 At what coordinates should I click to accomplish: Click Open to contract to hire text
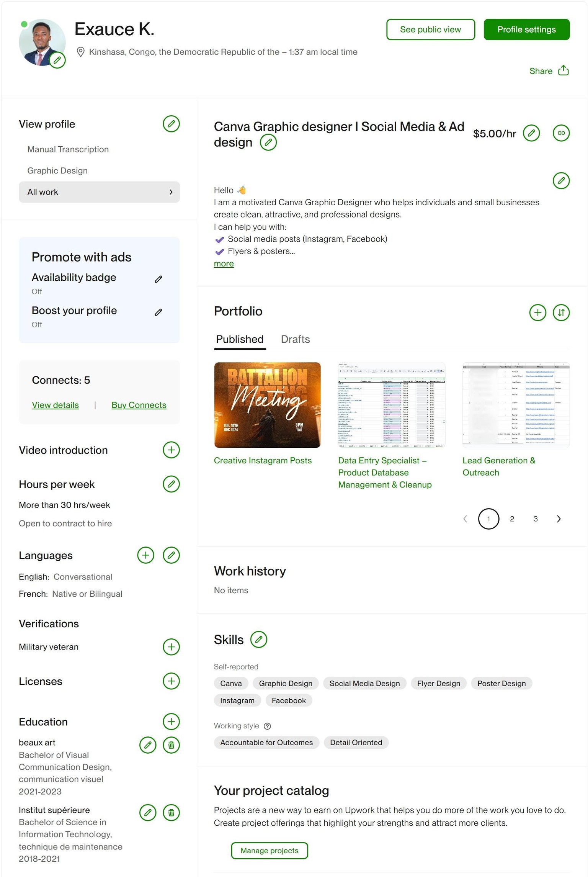point(65,524)
